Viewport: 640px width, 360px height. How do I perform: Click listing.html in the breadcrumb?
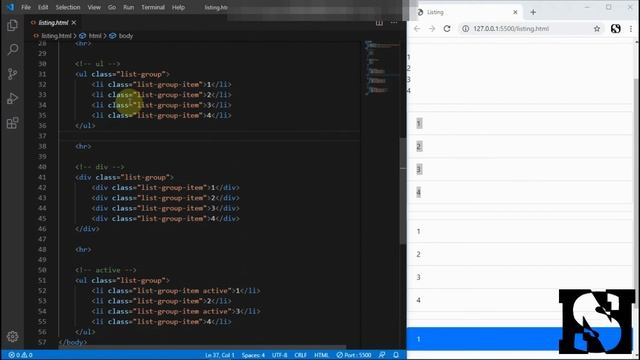click(56, 36)
